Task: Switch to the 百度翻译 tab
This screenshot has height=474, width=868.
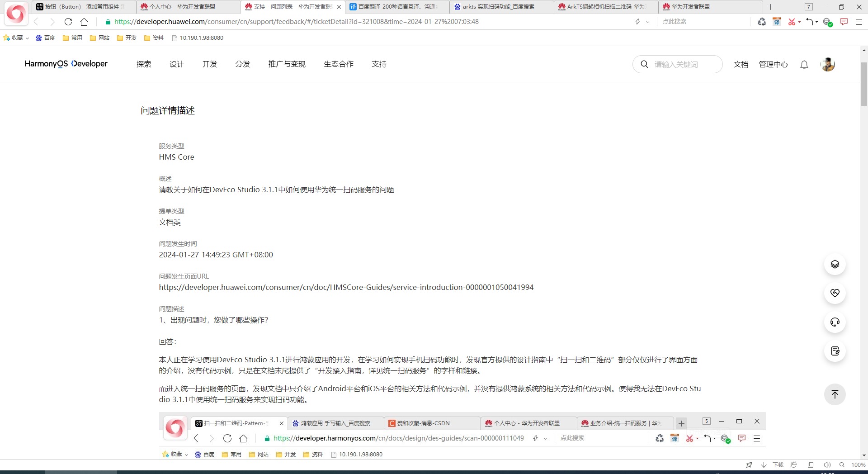Action: pos(397,7)
